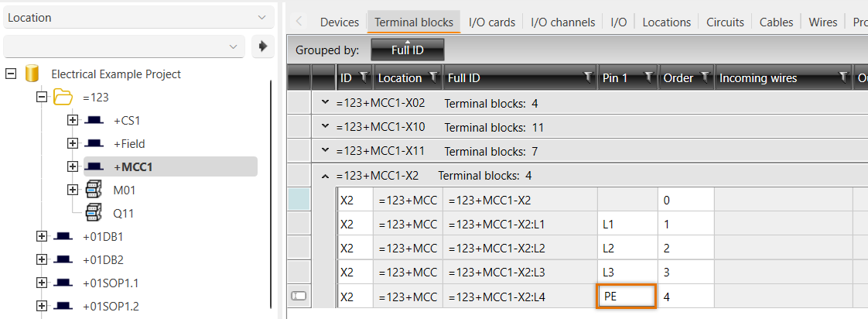This screenshot has height=319, width=868.
Task: Open the Location dropdown selector
Action: pyautogui.click(x=138, y=17)
